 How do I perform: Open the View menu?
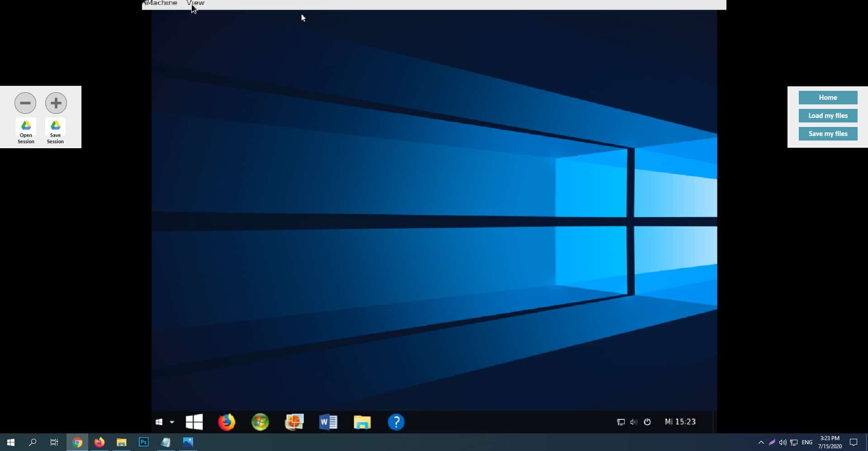195,3
